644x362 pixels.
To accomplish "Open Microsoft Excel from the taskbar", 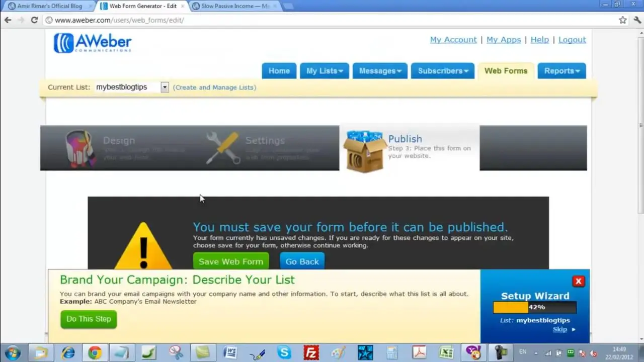I will click(446, 353).
